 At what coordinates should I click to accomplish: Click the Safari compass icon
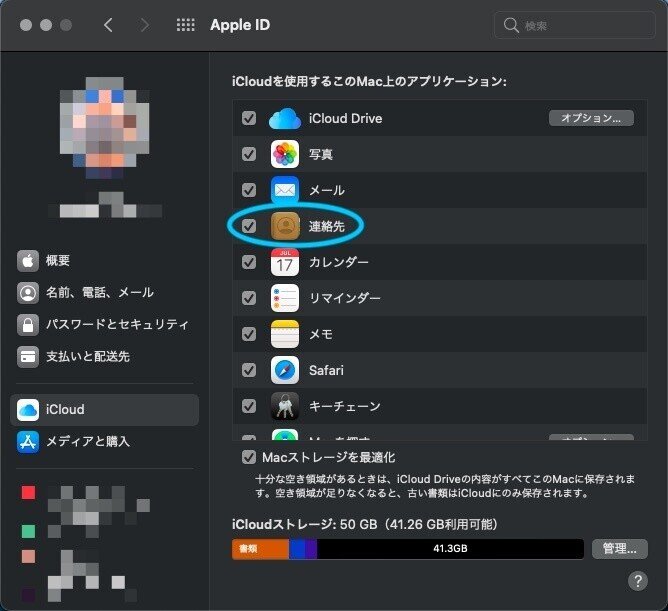(x=285, y=370)
